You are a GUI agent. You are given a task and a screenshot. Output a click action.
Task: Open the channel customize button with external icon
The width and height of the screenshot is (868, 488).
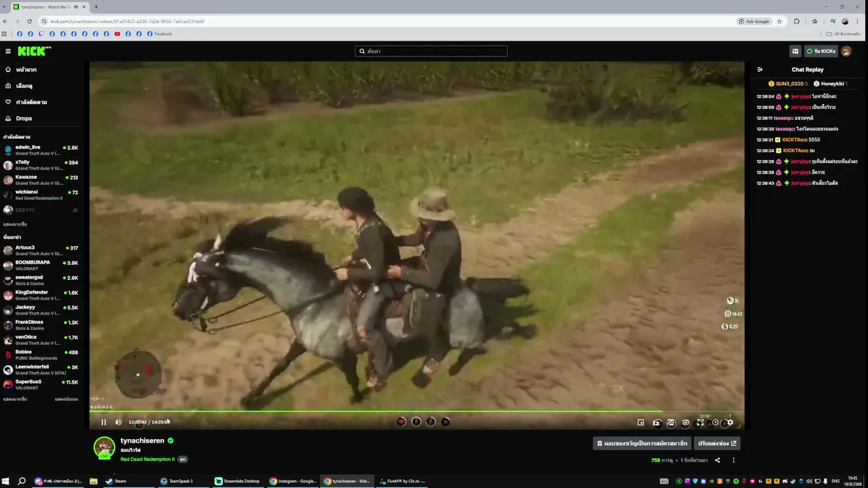[x=717, y=443]
